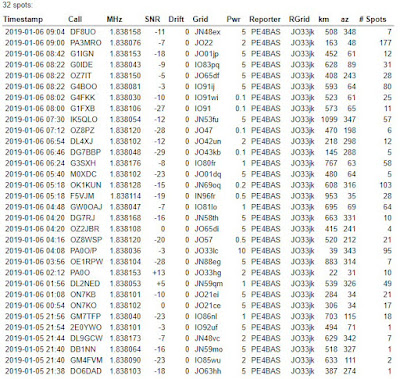Screen dimensions: 400x379
Task: Click callsign OK1KUN
Action: [86, 185]
